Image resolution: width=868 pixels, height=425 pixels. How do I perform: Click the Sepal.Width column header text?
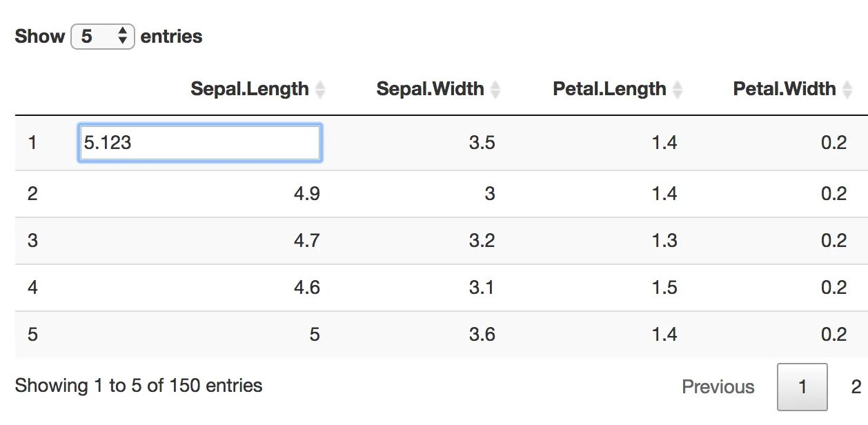[x=430, y=89]
